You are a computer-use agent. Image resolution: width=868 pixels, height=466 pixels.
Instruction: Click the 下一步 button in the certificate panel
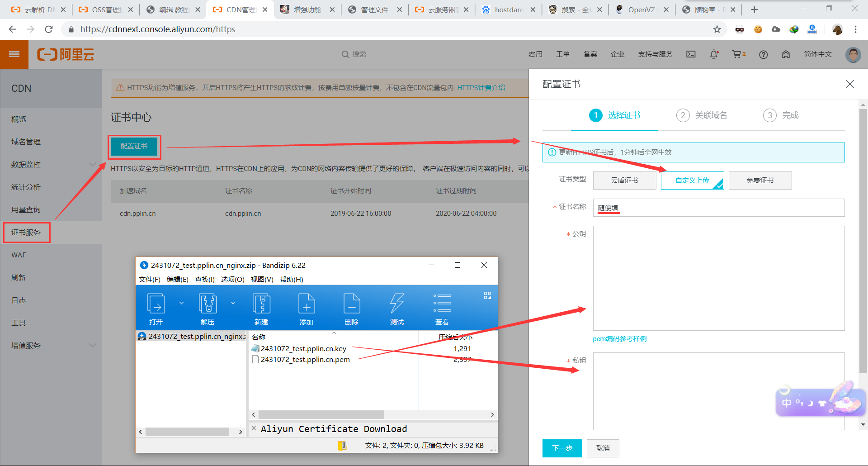[562, 448]
